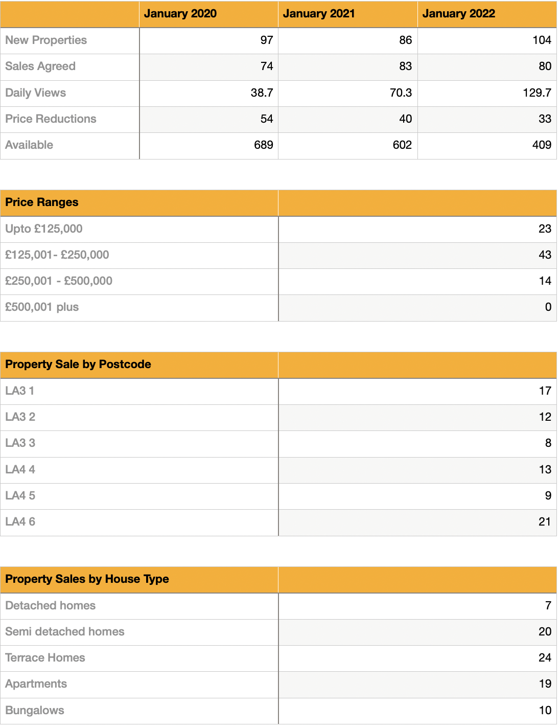Select the Bungalows row label
The image size is (560, 728).
tap(35, 711)
